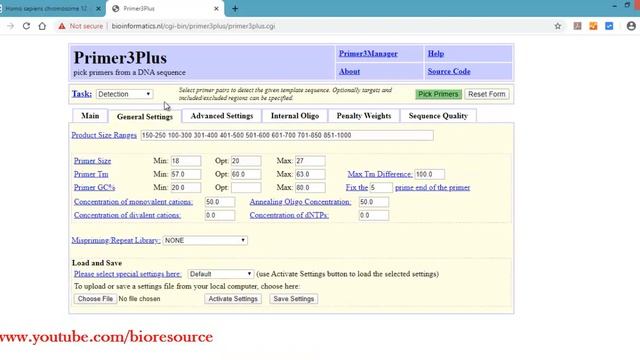This screenshot has height=360, width=640.
Task: Open the Internal Oligo tab
Action: [x=295, y=116]
